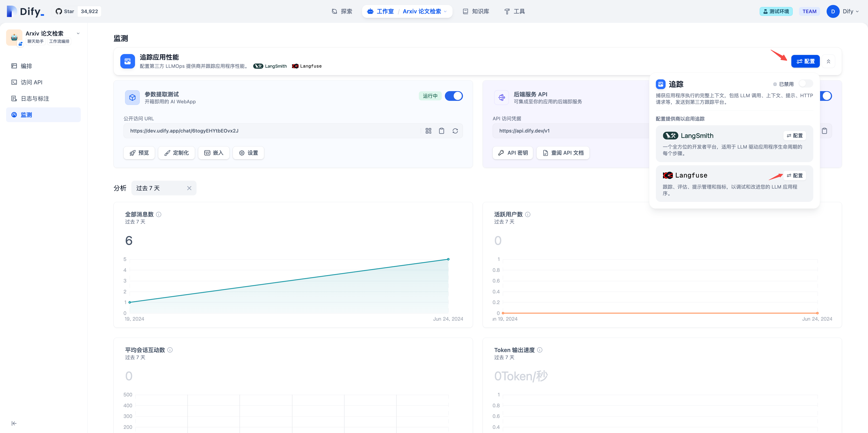
Task: Click the 配置 button for Langfuse
Action: (x=794, y=175)
